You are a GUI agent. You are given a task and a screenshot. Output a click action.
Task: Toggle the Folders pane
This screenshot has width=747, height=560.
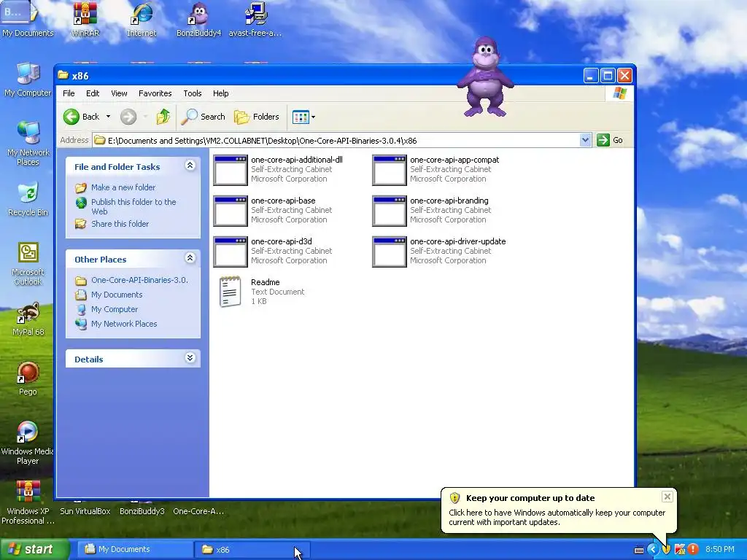click(x=257, y=117)
